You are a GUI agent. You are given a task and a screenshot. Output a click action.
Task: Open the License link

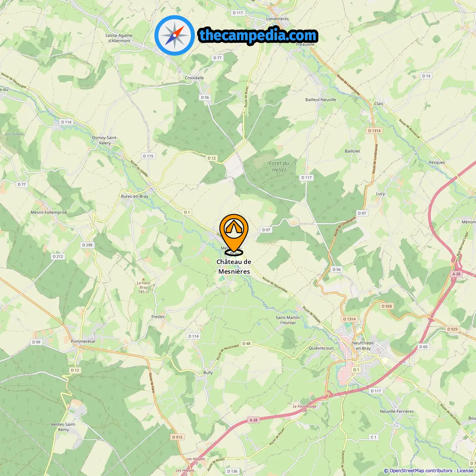pyautogui.click(x=465, y=471)
